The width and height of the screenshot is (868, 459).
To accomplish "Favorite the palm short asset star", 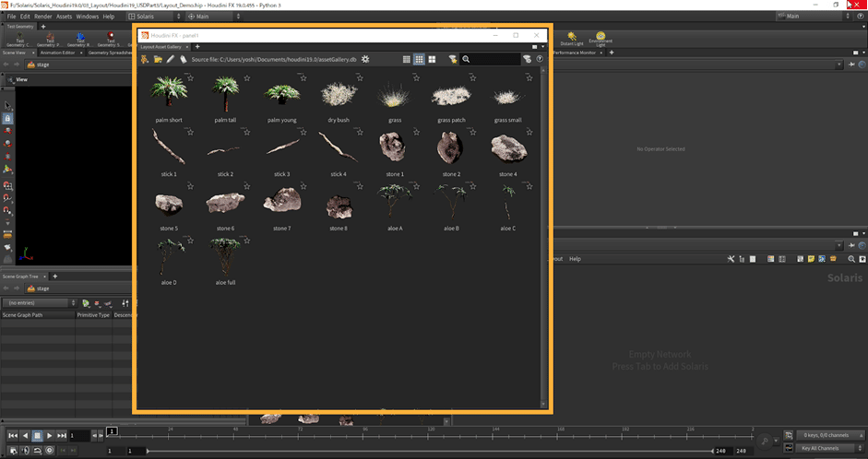I will [191, 78].
